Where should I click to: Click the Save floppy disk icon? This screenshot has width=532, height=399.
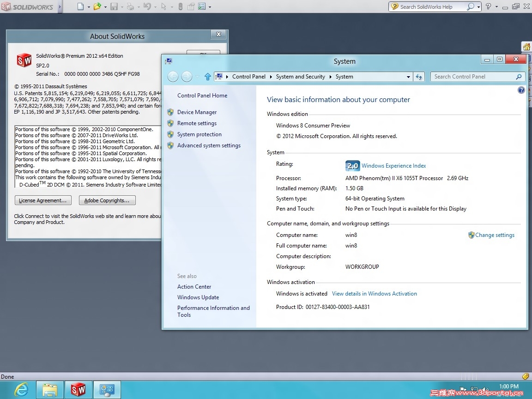(114, 6)
